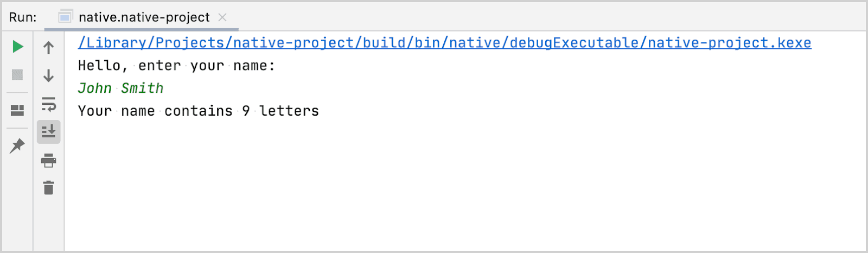Restore the Run panel layout

click(x=18, y=110)
